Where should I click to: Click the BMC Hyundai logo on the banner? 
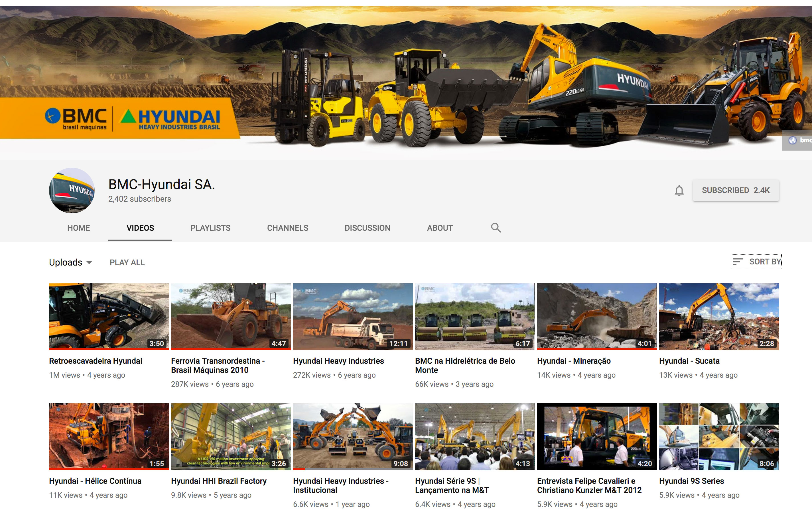click(132, 119)
